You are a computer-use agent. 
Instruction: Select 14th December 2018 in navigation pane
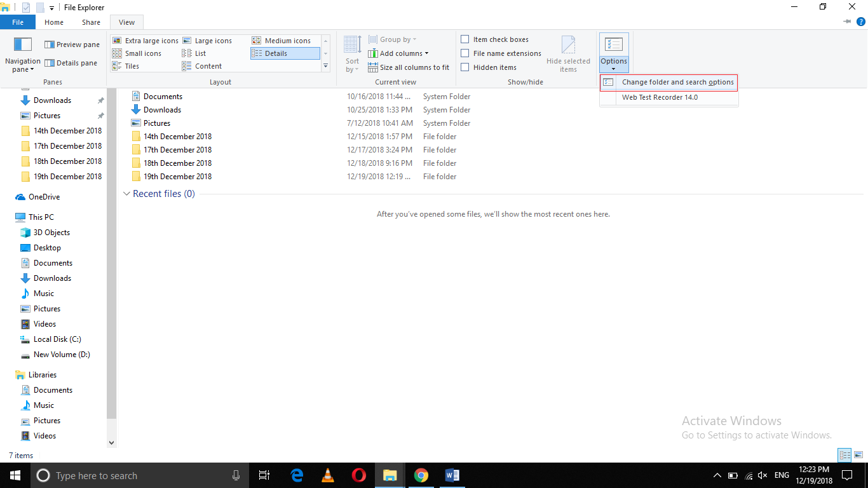(67, 131)
